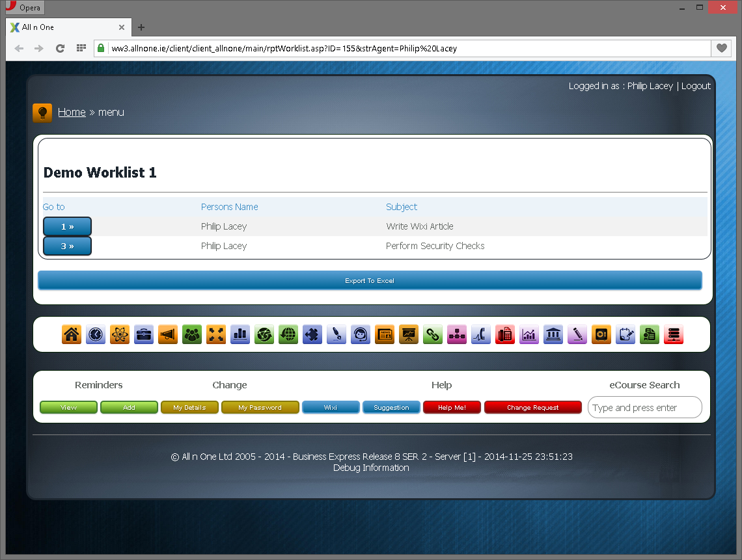Image resolution: width=742 pixels, height=560 pixels.
Task: Open the NEWS newspaper icon
Action: (x=385, y=334)
